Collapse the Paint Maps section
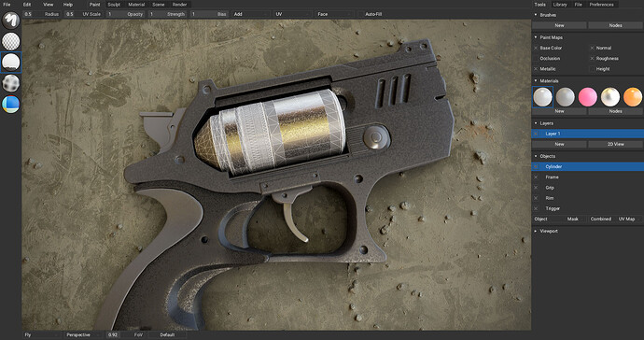Viewport: 644px width, 340px height. [536, 37]
